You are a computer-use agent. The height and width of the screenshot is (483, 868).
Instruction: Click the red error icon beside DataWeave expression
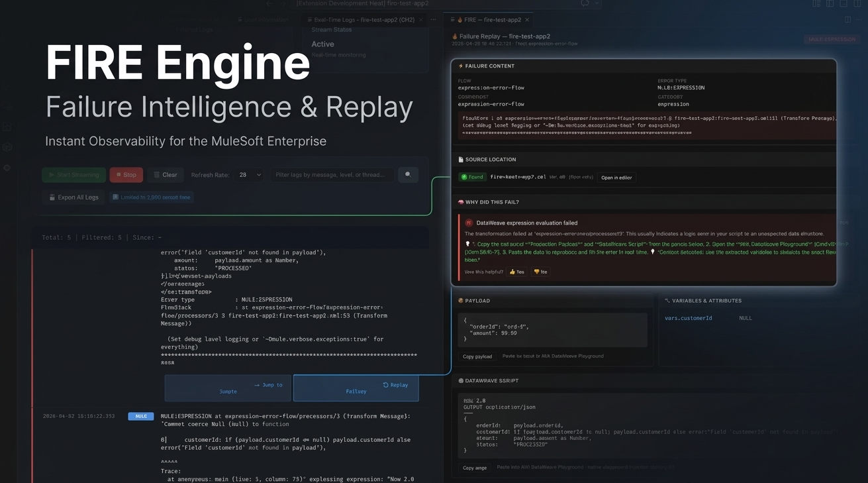click(x=469, y=223)
